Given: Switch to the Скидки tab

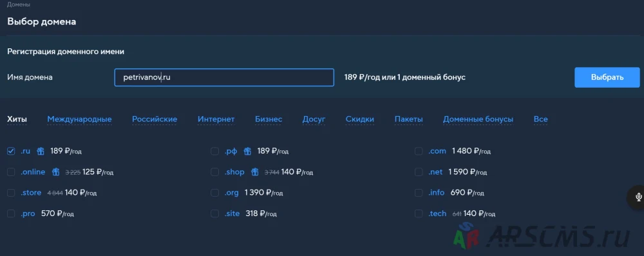Looking at the screenshot, I should [x=360, y=119].
